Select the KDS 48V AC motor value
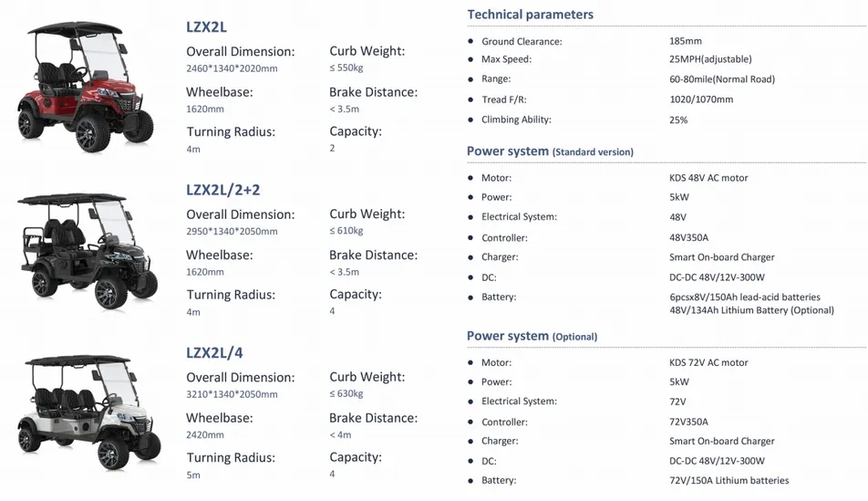Screen dimensions: 868x501 pyautogui.click(x=708, y=178)
